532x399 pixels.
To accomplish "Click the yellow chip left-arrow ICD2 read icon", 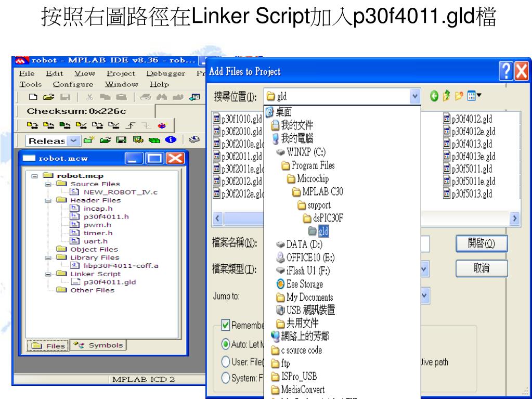I will tap(48, 125).
